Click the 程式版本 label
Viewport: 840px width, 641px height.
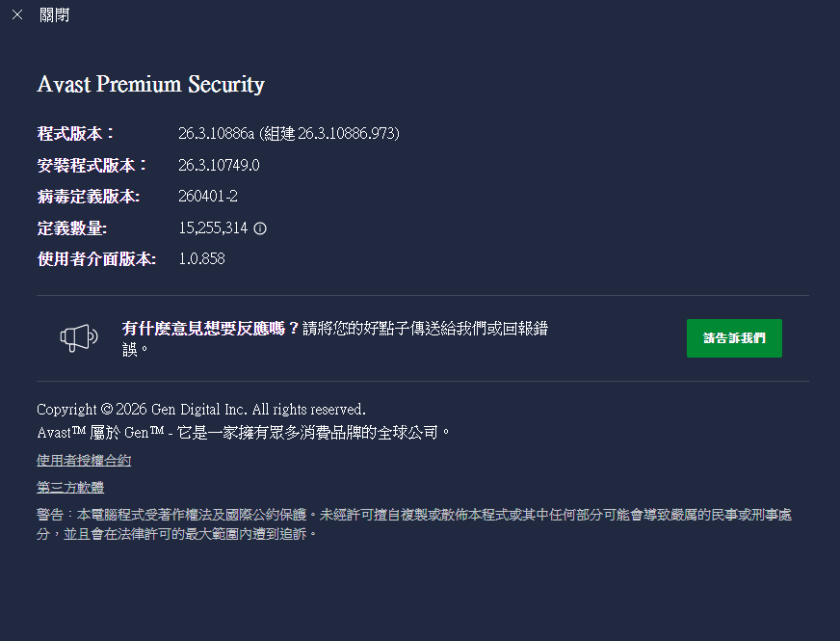[x=76, y=133]
